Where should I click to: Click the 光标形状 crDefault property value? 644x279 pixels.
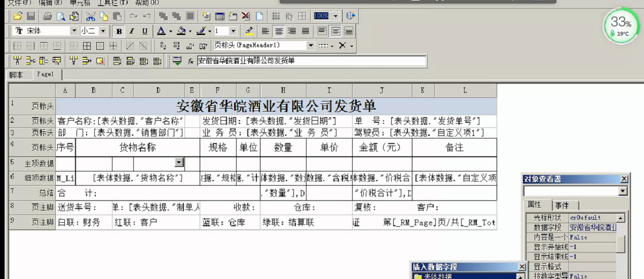592,218
